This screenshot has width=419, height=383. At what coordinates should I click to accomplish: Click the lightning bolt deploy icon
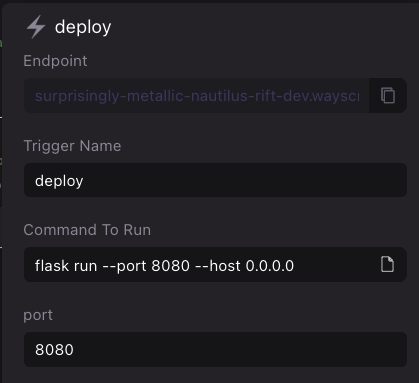36,27
